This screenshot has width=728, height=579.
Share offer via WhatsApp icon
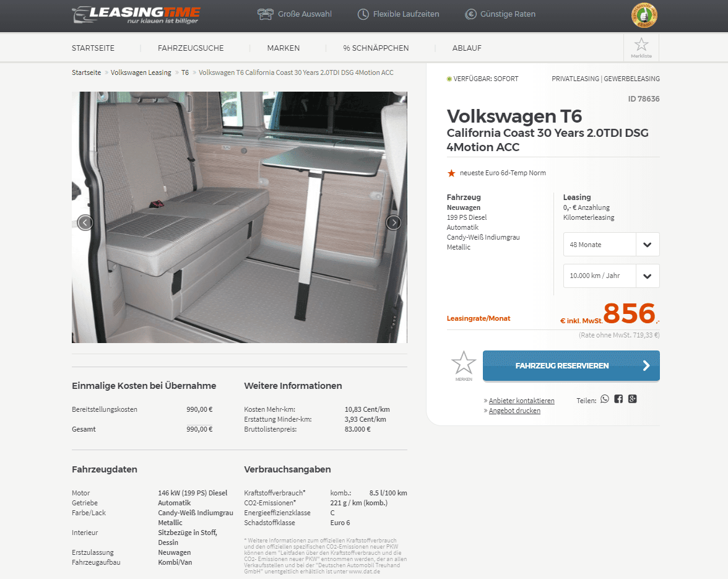tap(604, 399)
